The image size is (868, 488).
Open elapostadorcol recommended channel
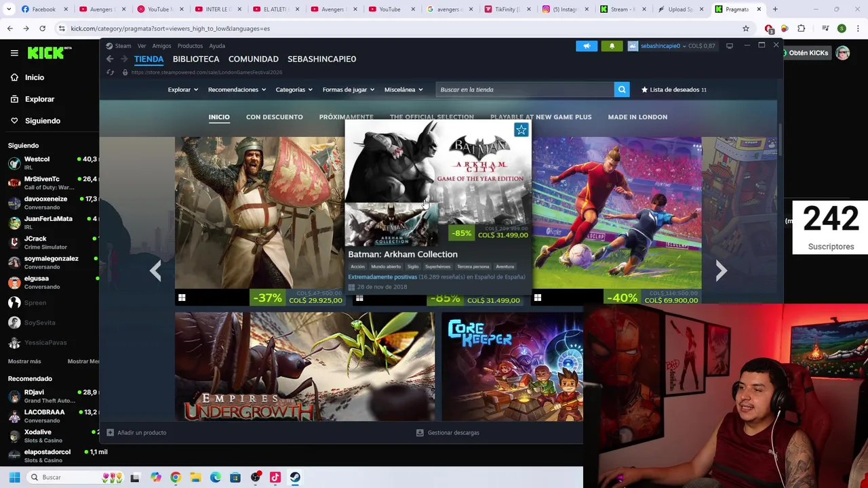[x=53, y=455]
